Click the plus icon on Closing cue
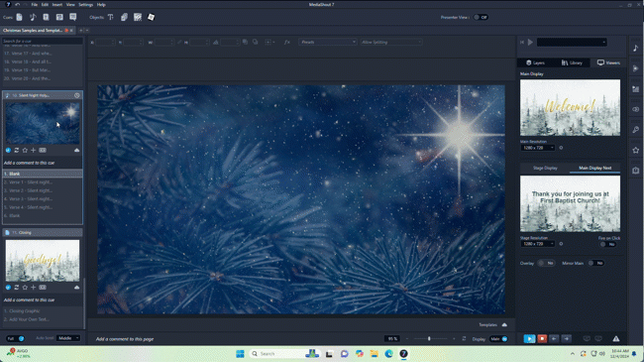The image size is (644, 362). point(34,288)
